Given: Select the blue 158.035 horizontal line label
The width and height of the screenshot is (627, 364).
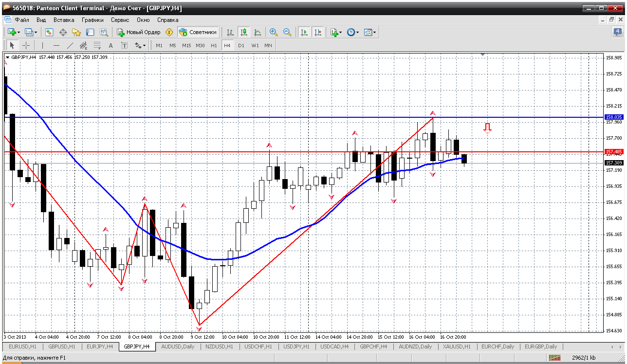Looking at the screenshot, I should (613, 117).
